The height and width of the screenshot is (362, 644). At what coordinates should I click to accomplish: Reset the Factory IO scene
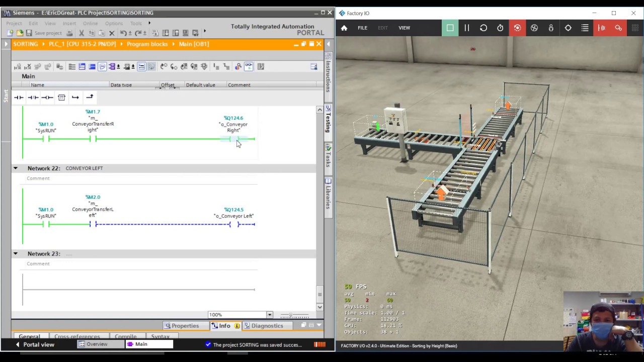pos(484,28)
